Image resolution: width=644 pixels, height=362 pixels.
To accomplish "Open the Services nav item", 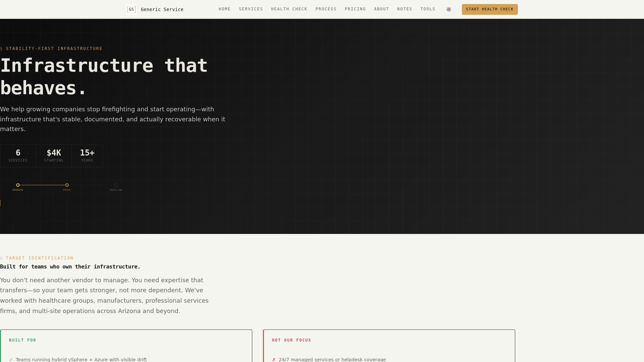I will [x=251, y=9].
